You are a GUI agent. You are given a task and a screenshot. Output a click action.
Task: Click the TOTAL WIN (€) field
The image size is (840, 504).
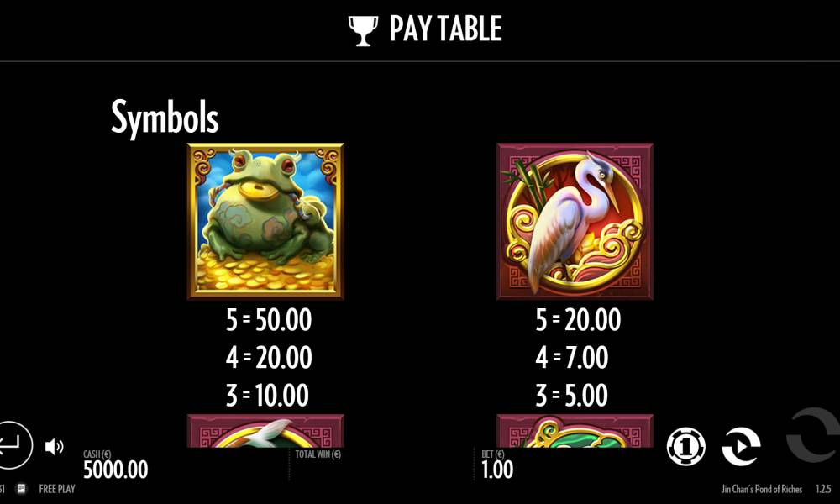tap(318, 454)
